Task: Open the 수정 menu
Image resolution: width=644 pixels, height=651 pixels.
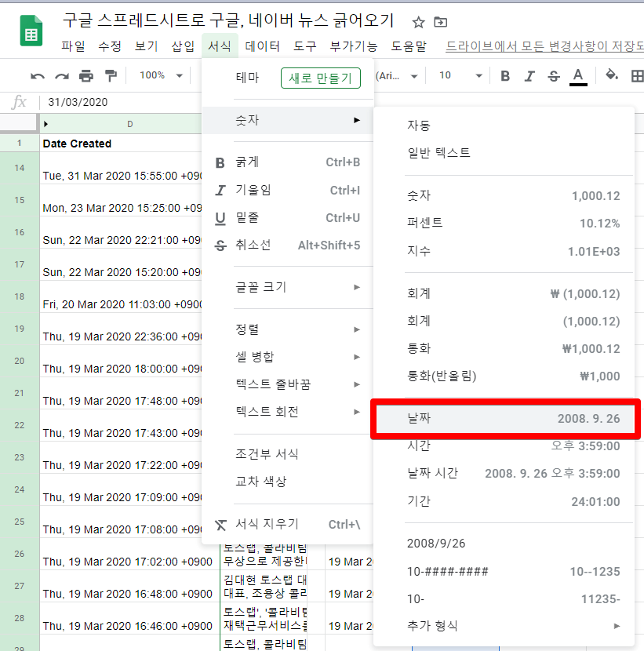Action: [110, 46]
